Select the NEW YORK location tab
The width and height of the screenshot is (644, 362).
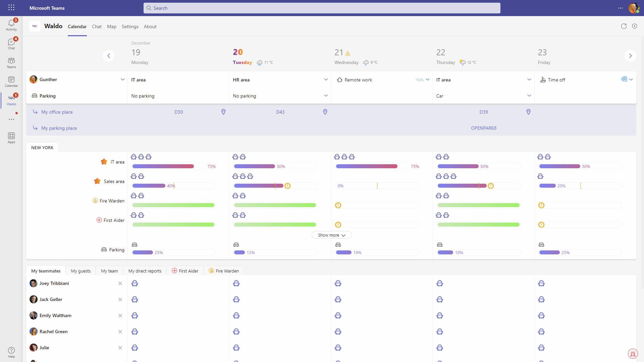[x=42, y=147]
